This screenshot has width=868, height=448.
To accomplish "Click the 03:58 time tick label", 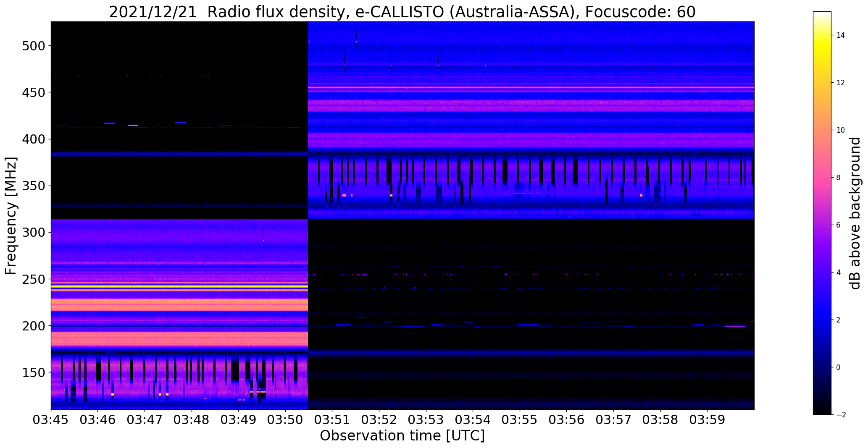I will coord(660,420).
